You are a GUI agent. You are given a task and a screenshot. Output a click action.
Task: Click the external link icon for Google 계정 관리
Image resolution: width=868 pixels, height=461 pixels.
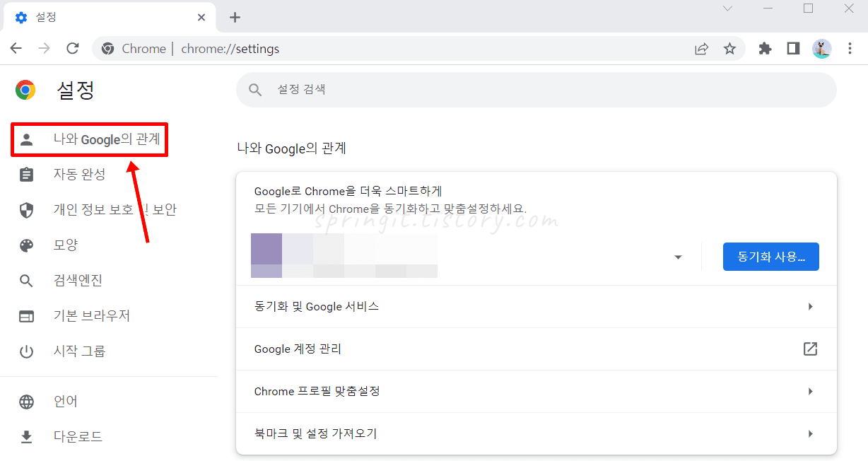coord(810,349)
